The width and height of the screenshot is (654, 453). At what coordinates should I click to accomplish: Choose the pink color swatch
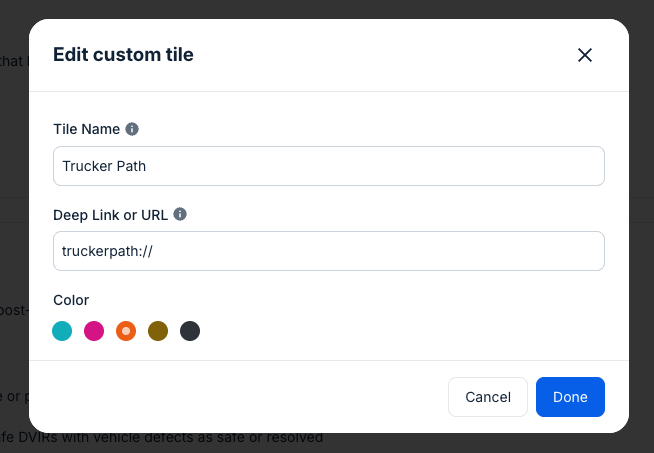pyautogui.click(x=94, y=331)
